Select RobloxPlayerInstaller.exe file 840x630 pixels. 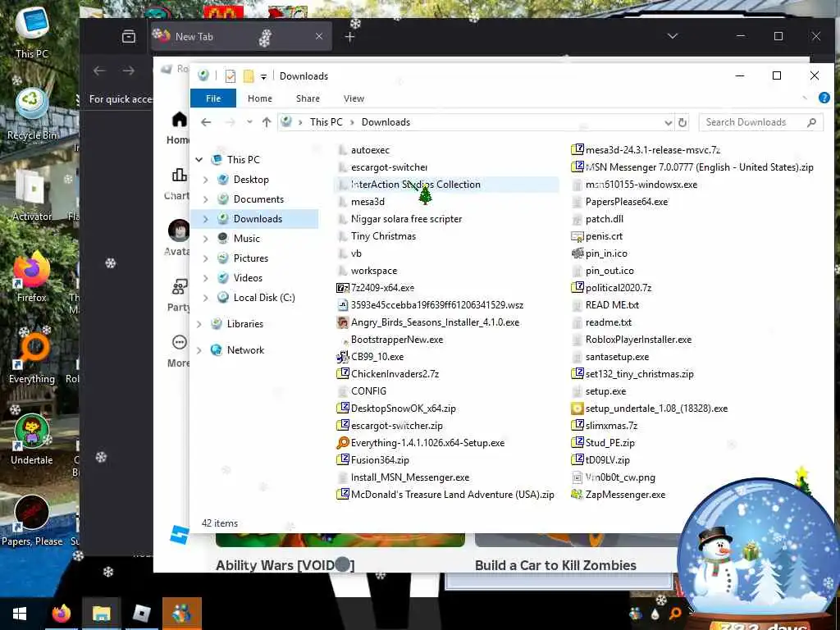pyautogui.click(x=638, y=340)
